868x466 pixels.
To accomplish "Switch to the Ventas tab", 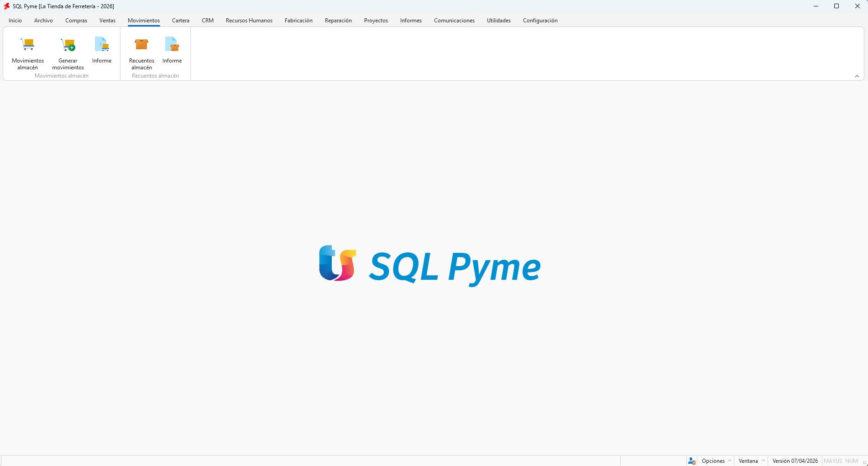I will pyautogui.click(x=108, y=21).
